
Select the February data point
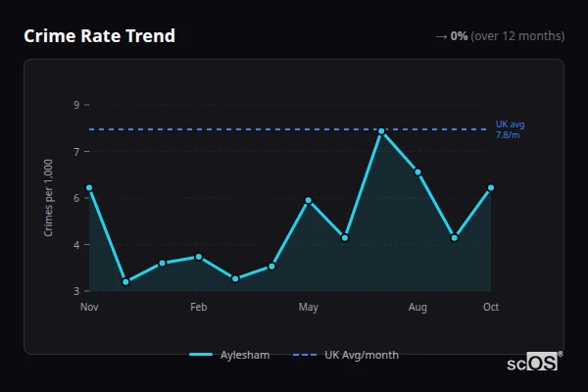(x=199, y=257)
